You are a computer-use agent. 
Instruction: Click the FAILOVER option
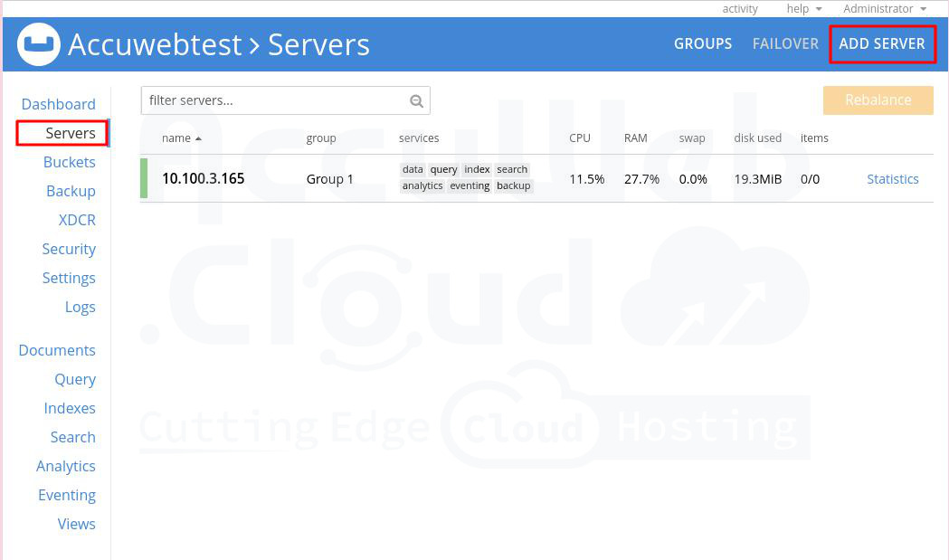click(785, 43)
